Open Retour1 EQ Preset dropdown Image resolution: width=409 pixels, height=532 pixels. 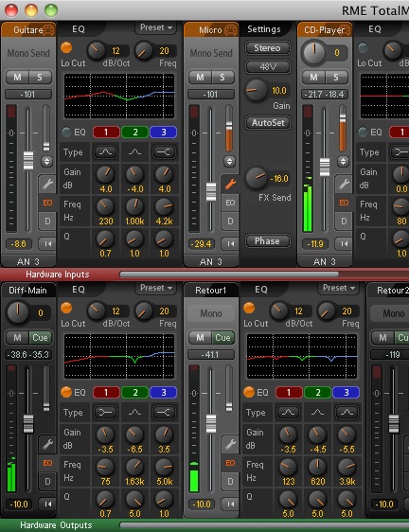click(338, 288)
